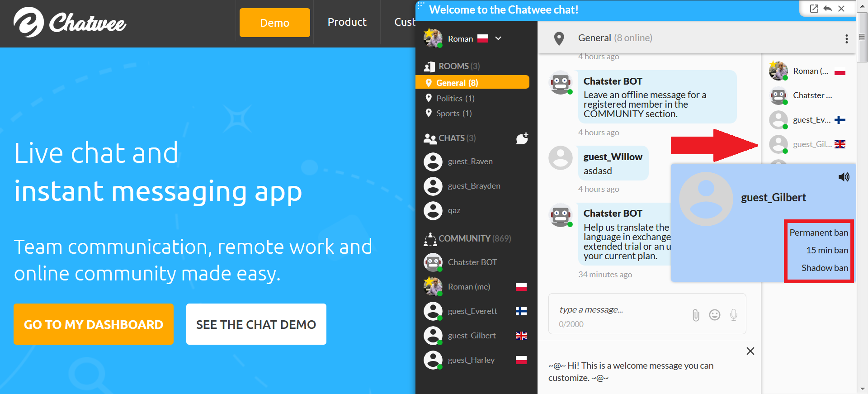Click the Rooms section icon
This screenshot has width=868, height=394.
pos(429,66)
